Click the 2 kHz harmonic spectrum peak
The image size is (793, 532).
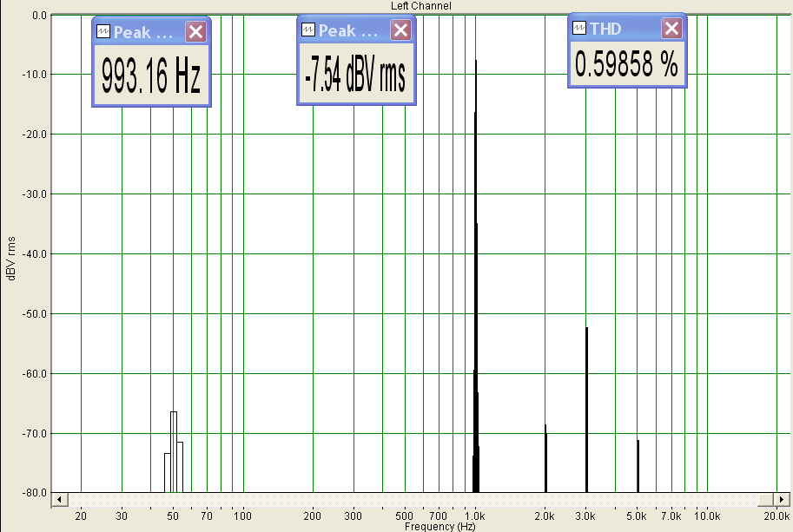pyautogui.click(x=545, y=458)
